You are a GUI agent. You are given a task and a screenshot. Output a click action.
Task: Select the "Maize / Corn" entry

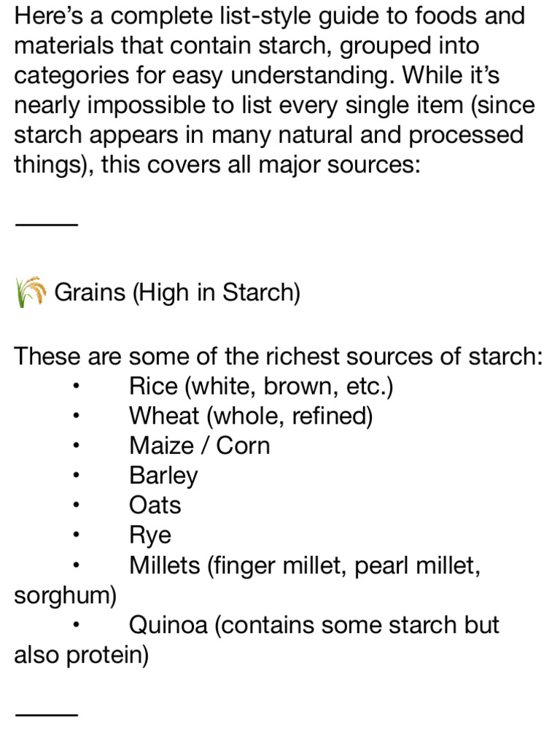click(199, 446)
